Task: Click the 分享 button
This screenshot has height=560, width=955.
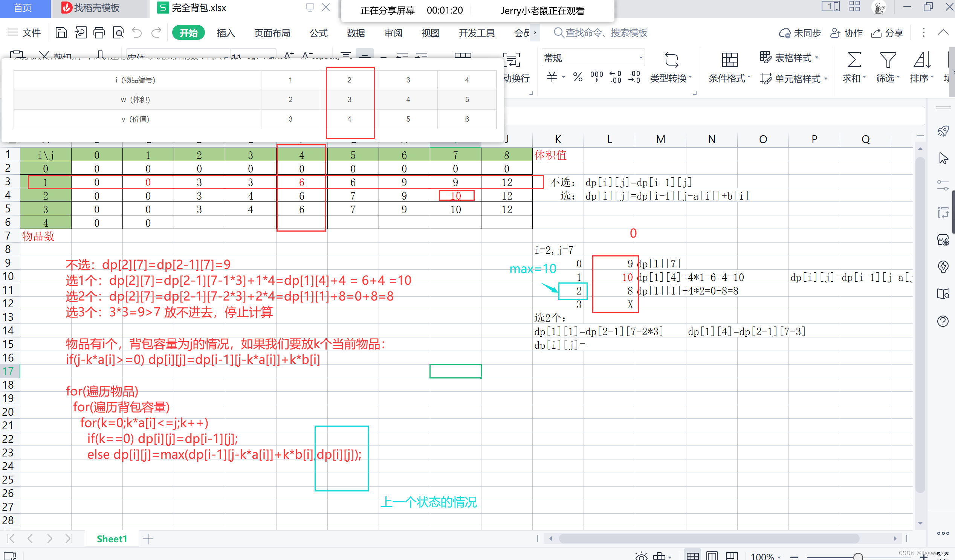Action: [887, 33]
